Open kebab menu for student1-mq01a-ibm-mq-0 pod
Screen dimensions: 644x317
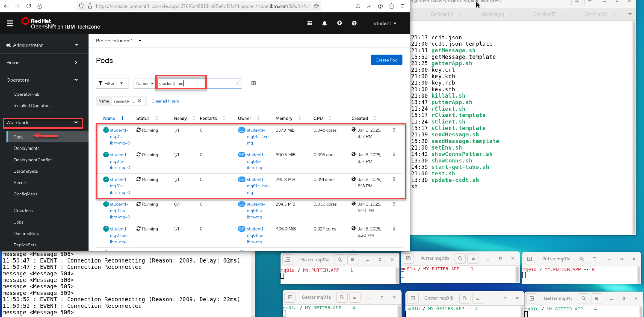(x=394, y=130)
